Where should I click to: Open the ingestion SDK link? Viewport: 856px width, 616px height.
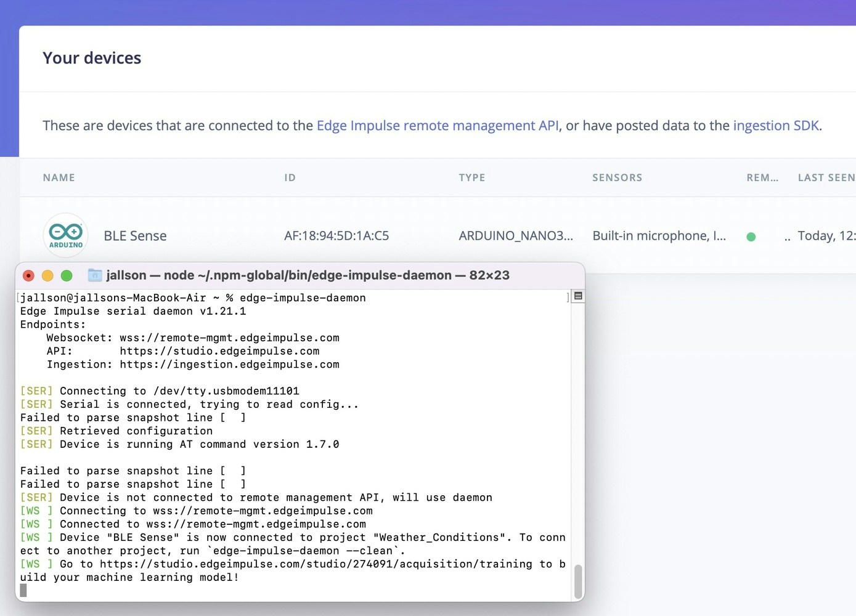(x=776, y=126)
